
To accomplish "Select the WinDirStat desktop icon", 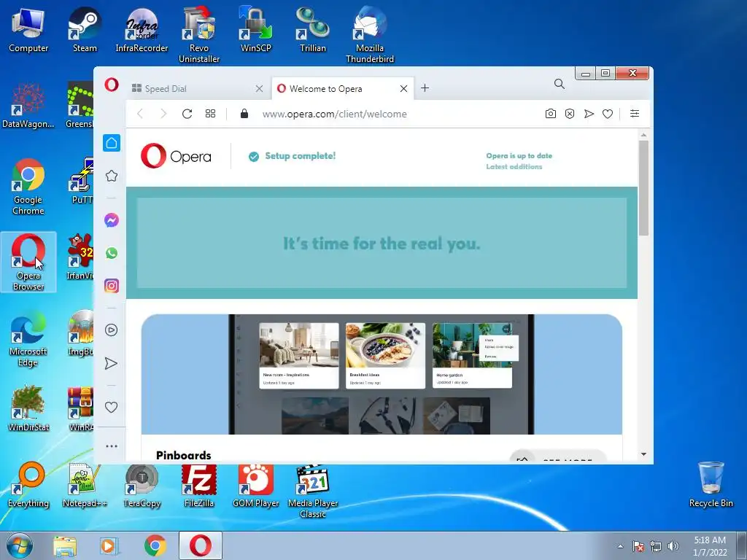I will [x=28, y=408].
